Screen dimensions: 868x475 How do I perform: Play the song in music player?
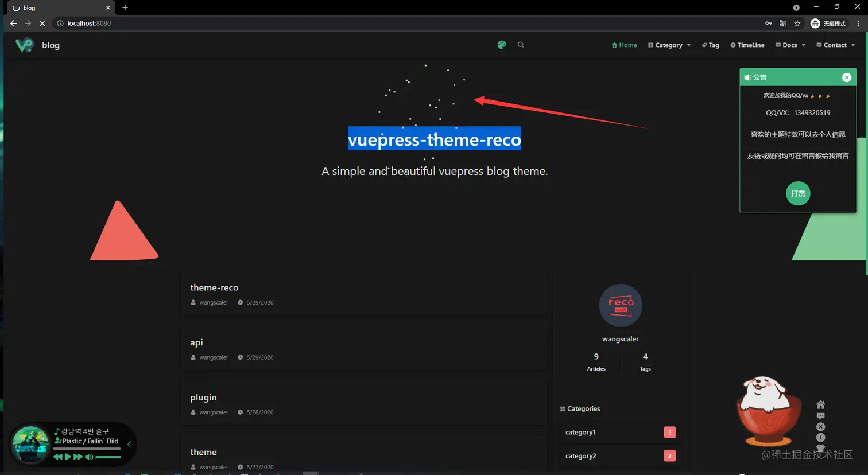pos(68,457)
